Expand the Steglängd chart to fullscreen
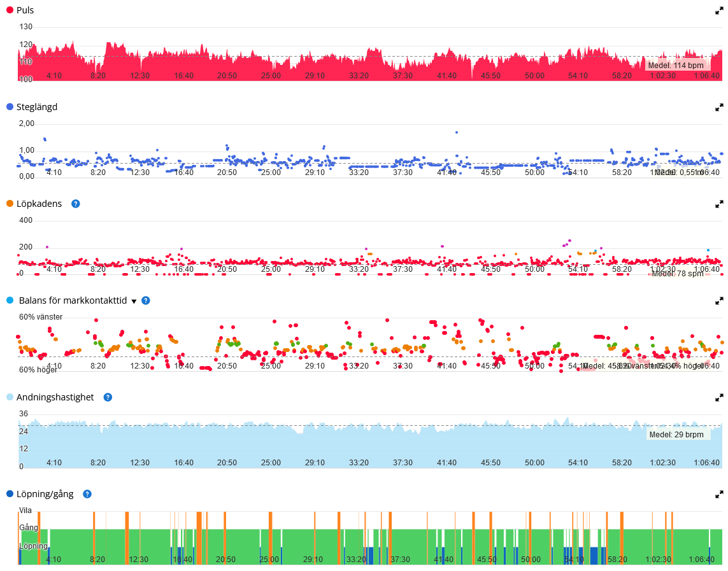 click(719, 108)
